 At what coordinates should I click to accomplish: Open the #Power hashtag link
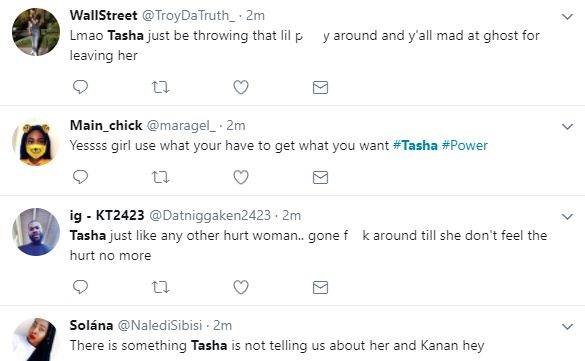click(x=464, y=145)
